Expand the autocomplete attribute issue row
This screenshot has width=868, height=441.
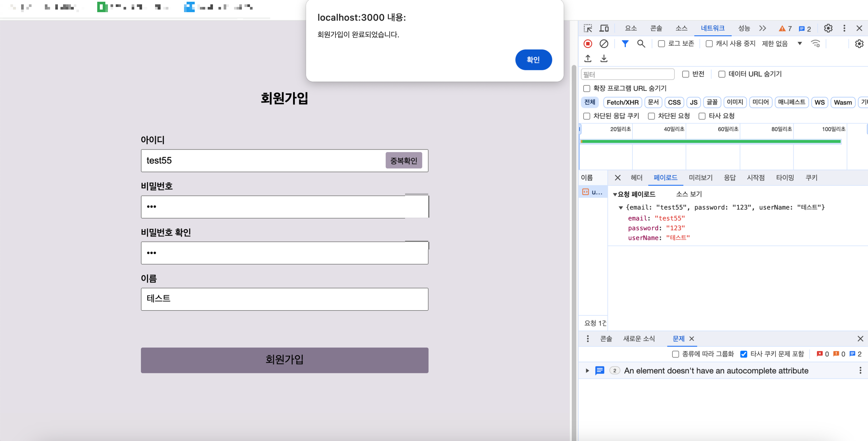587,371
